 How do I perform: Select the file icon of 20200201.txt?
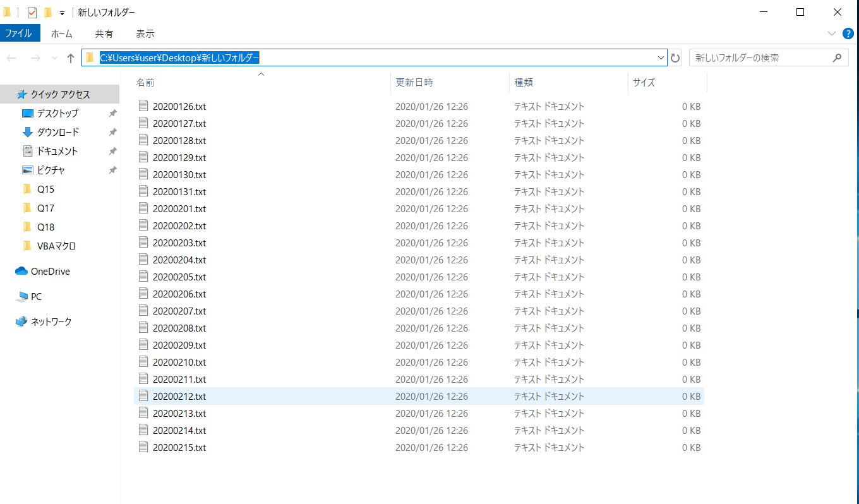143,208
